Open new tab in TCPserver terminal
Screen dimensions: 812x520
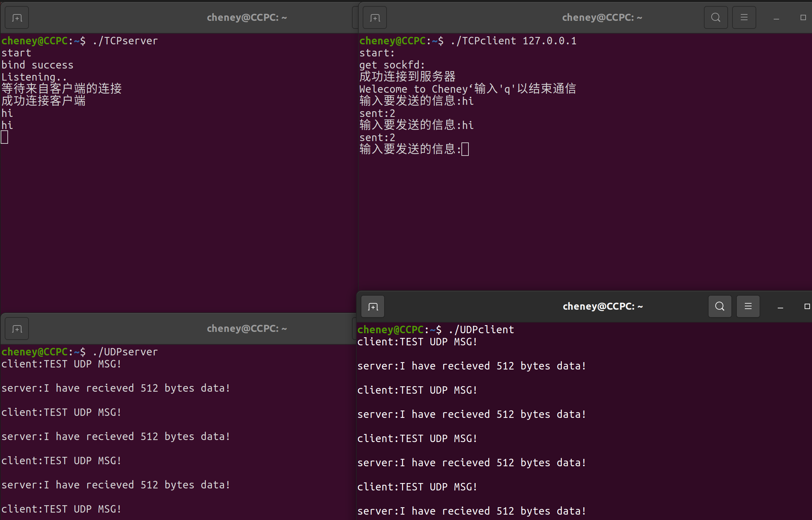point(17,17)
